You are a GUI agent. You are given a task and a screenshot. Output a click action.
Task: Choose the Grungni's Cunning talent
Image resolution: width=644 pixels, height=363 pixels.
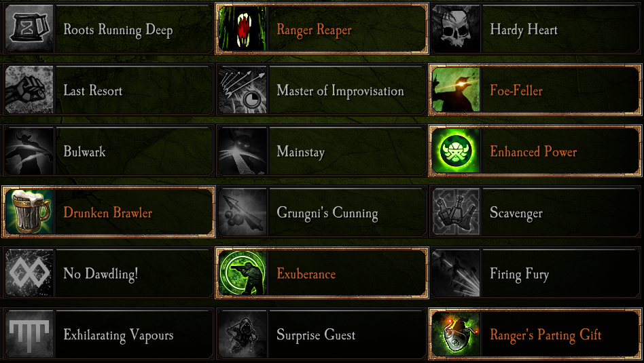click(x=321, y=212)
